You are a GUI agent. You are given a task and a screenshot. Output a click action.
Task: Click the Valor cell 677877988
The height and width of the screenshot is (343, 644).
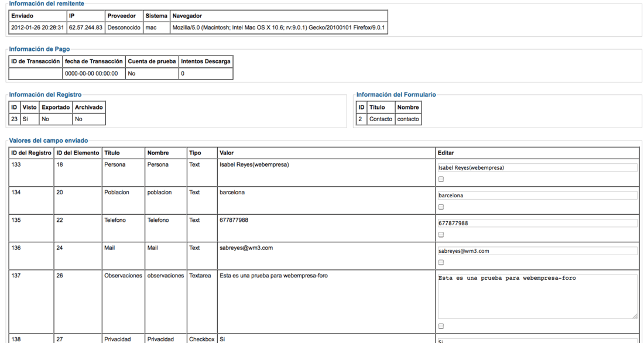[x=234, y=220]
